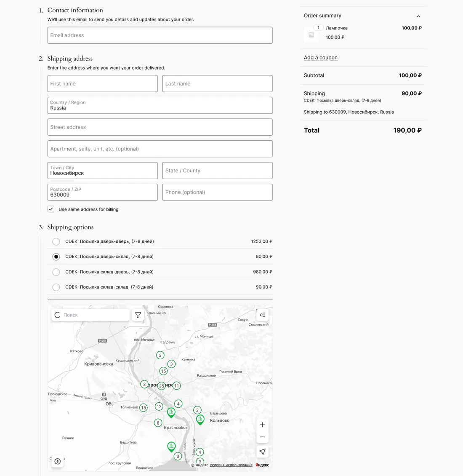Viewport: 463px width, 476px height.
Task: Select the green pickup pin above cluster 3 at bottom
Action: (171, 447)
